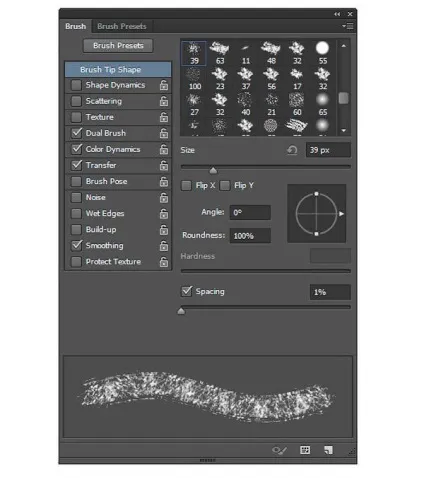Collapse the panel with double-arrow icon

pyautogui.click(x=337, y=14)
